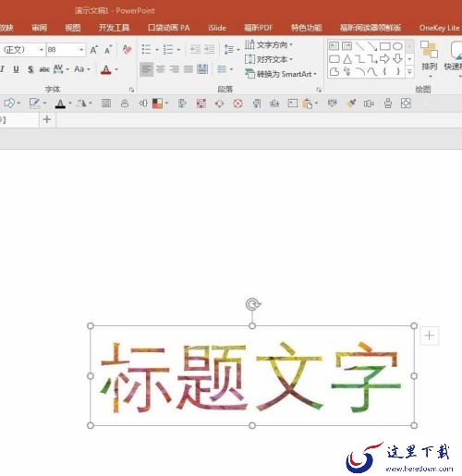The image size is (462, 476).
Task: Toggle Strikethrough abc formatting
Action: point(44,69)
